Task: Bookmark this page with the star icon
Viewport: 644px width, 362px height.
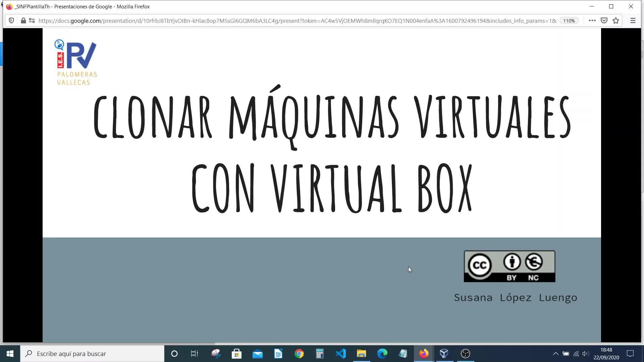Action: click(x=616, y=20)
